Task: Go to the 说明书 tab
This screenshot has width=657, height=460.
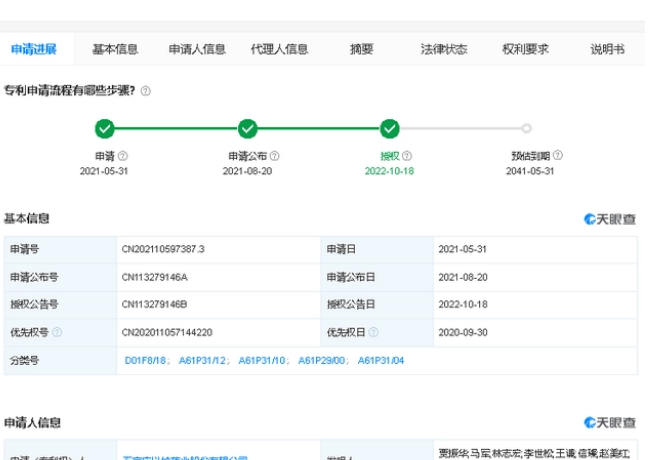Action: (607, 49)
